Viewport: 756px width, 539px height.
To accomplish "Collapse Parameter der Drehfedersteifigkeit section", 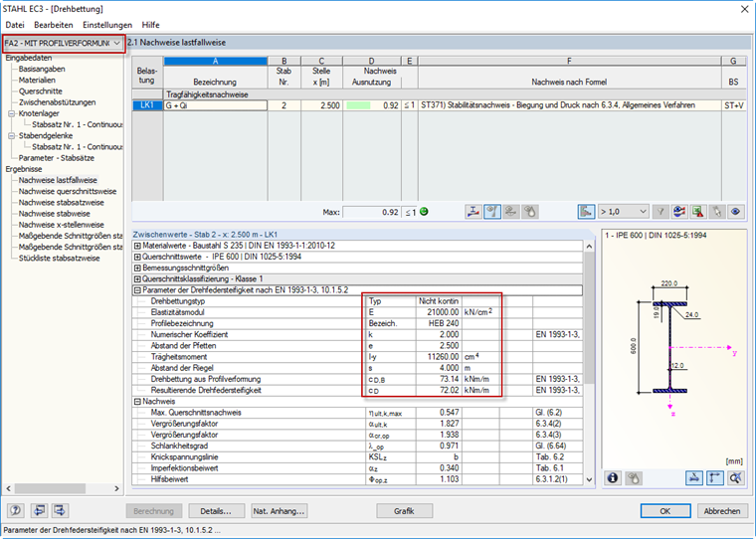I will pyautogui.click(x=137, y=290).
